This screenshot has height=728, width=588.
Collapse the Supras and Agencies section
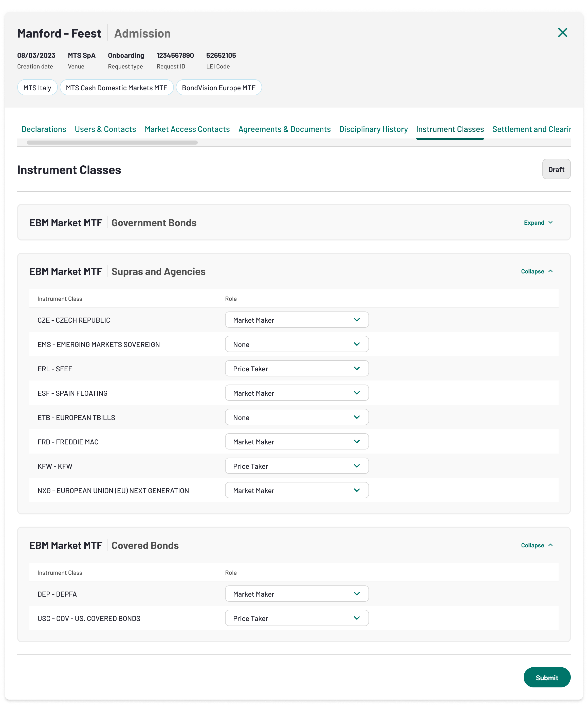tap(537, 271)
